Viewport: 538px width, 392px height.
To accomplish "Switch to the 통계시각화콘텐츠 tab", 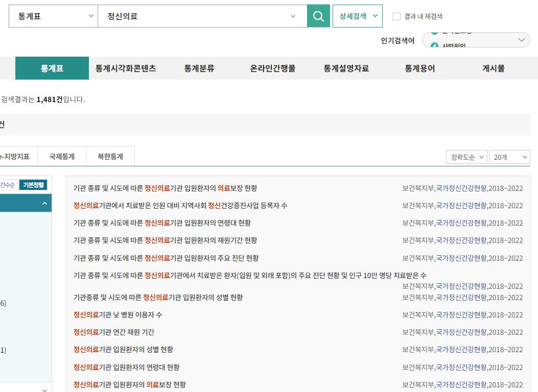I will (x=126, y=68).
